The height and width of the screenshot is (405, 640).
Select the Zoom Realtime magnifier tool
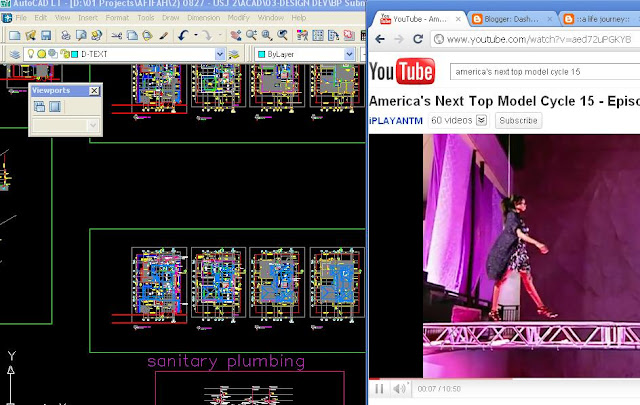pos(251,36)
